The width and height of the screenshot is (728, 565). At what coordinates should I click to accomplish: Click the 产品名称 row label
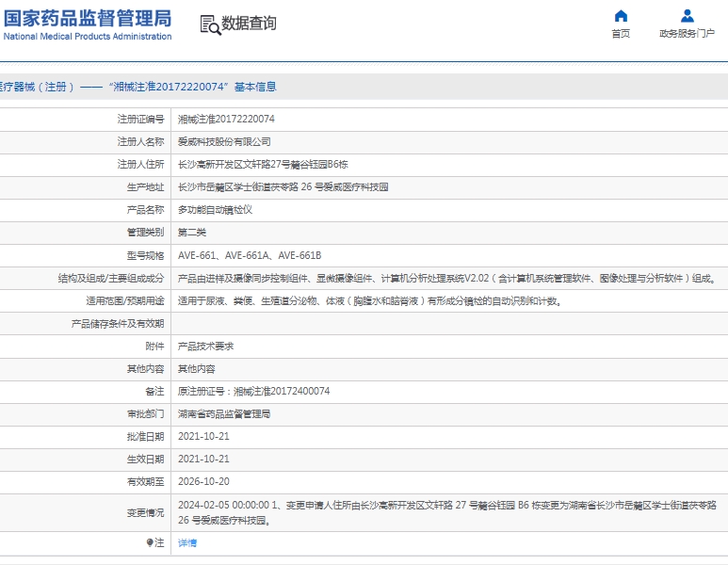point(145,210)
